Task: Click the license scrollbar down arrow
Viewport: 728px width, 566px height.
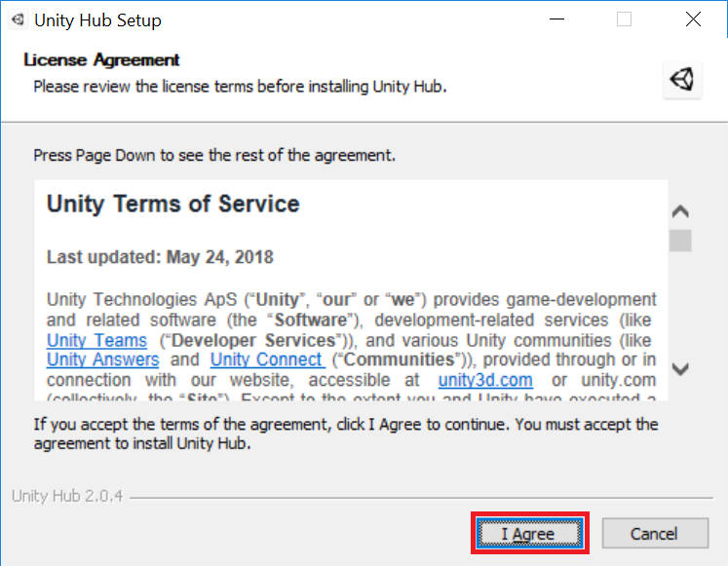Action: coord(680,369)
